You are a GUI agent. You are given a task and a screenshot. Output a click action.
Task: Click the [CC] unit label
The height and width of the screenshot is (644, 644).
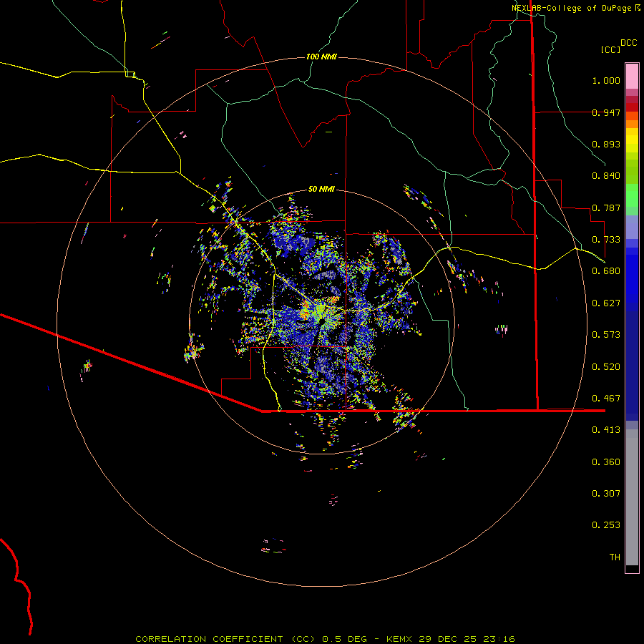[x=611, y=50]
